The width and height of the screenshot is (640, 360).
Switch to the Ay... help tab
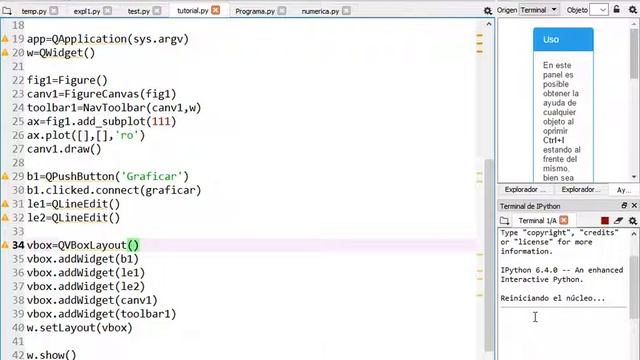coord(624,190)
